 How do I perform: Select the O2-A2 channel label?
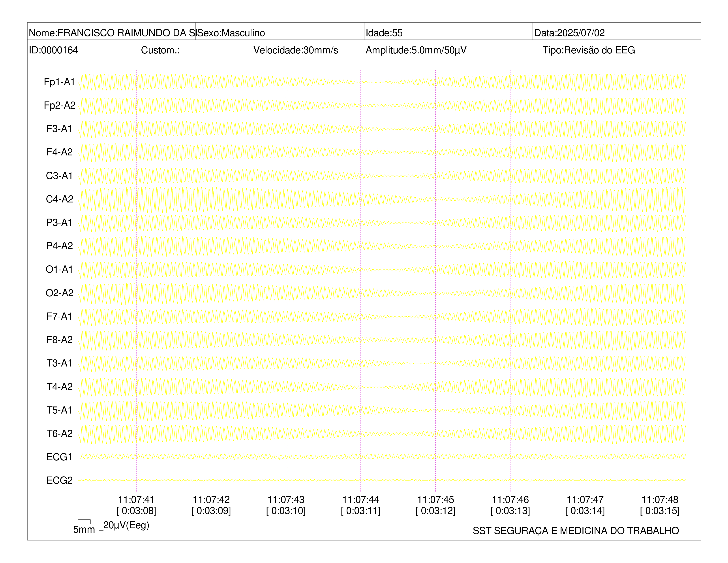pyautogui.click(x=60, y=293)
